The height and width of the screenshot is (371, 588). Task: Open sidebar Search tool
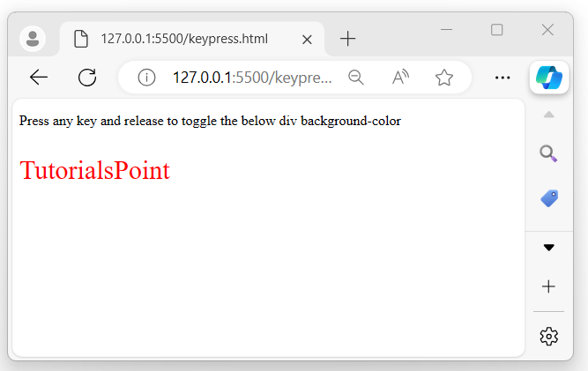pos(548,153)
